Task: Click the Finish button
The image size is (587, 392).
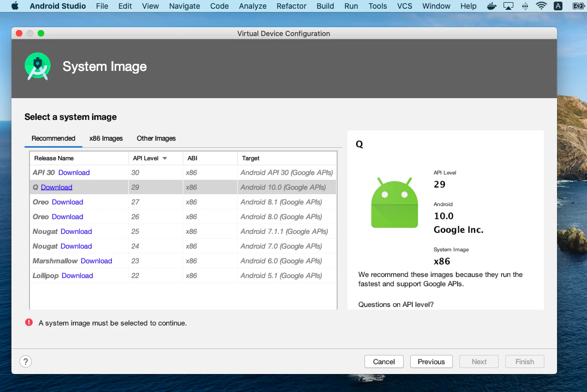Action: [524, 361]
